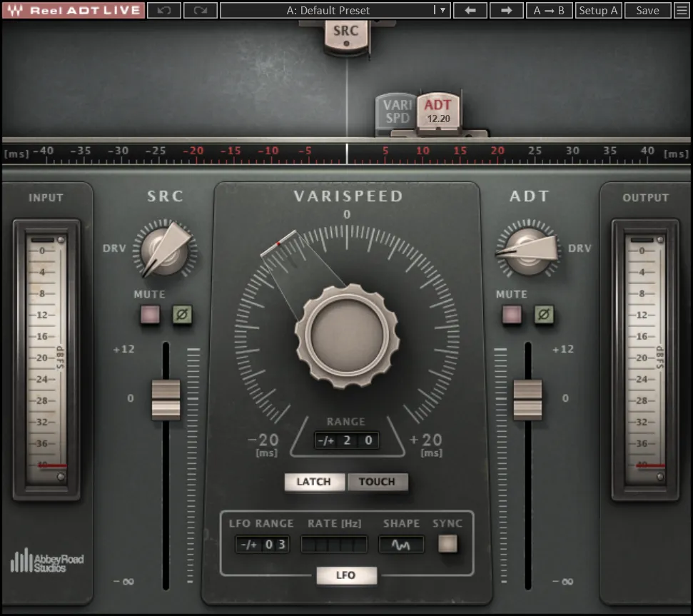Click the RANGE value field under Varispeed

[x=347, y=440]
